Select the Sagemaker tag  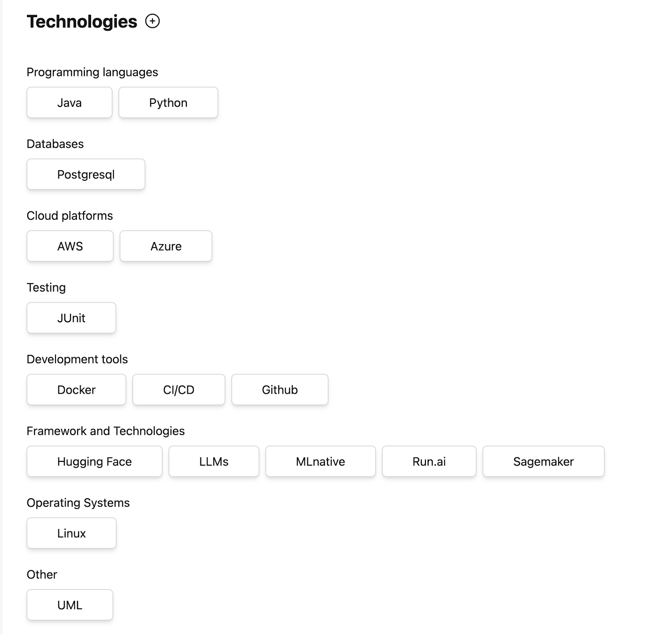tap(543, 462)
